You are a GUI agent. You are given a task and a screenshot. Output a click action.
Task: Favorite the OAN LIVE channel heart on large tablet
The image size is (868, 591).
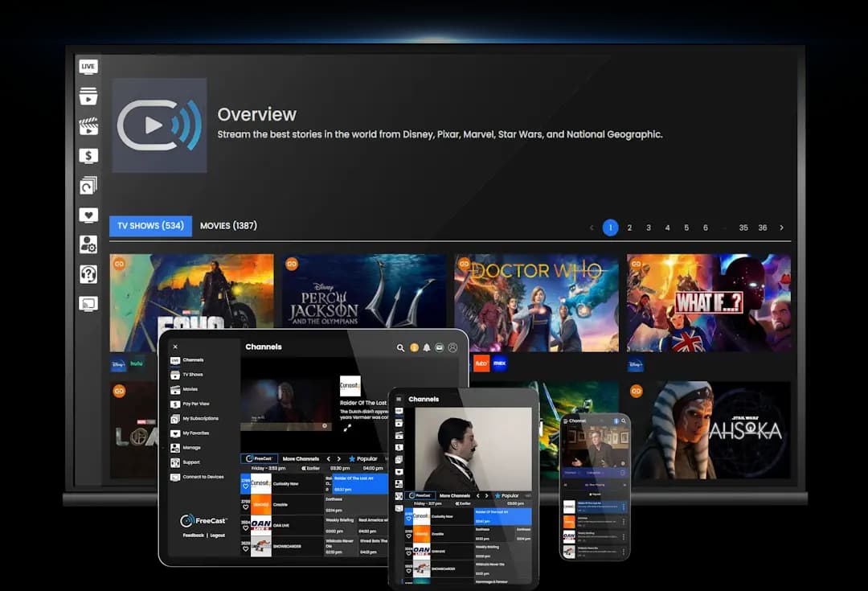click(246, 527)
